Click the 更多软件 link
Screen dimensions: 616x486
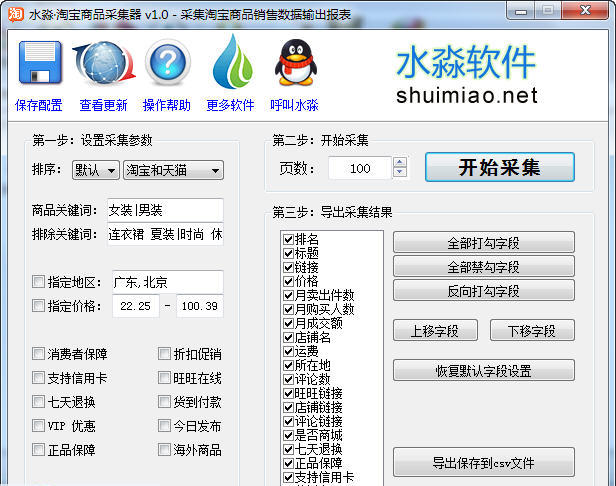click(230, 105)
